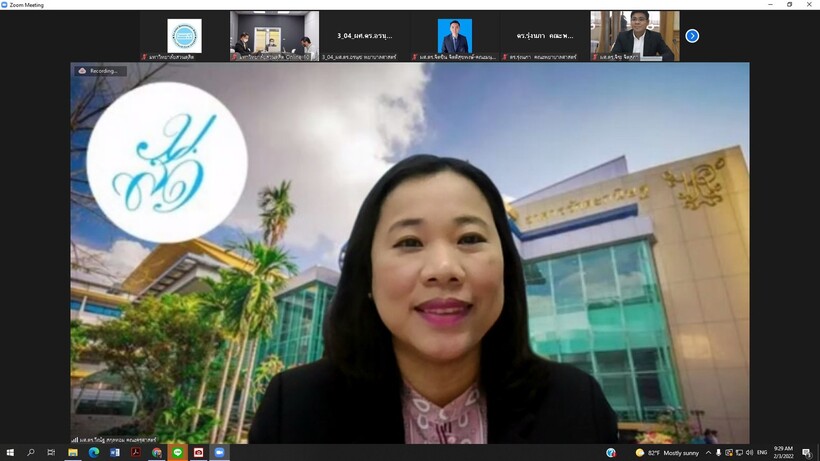820x461 pixels.
Task: Open the notification center icon
Action: coord(807,453)
